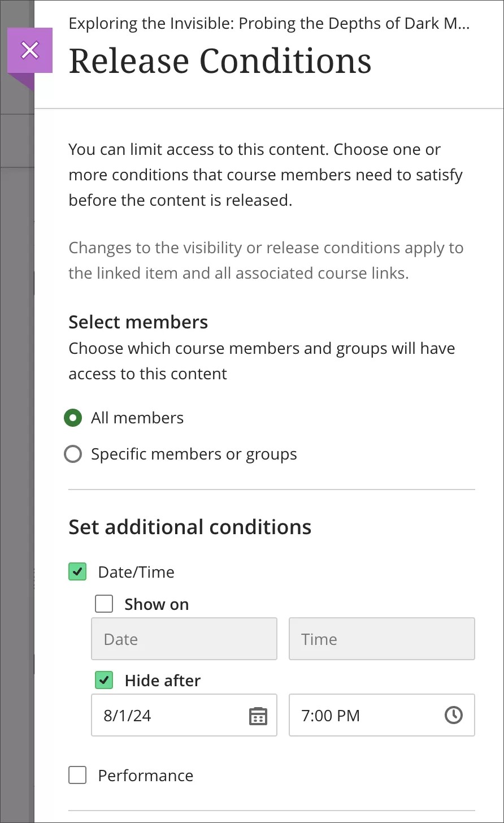Viewport: 504px width, 823px height.
Task: Disable the Hide after condition
Action: click(104, 681)
